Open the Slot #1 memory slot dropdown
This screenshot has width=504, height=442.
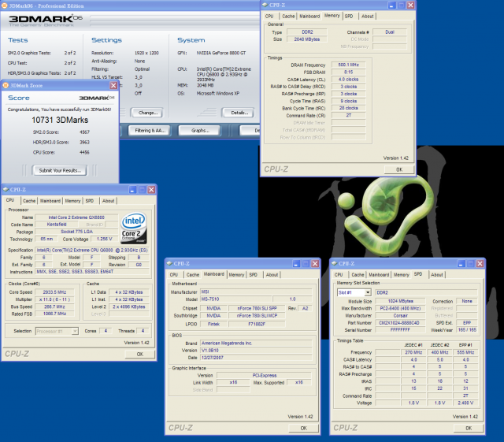[x=368, y=292]
